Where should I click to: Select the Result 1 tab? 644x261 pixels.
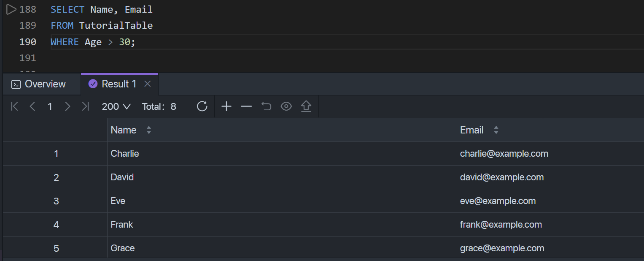[x=113, y=84]
